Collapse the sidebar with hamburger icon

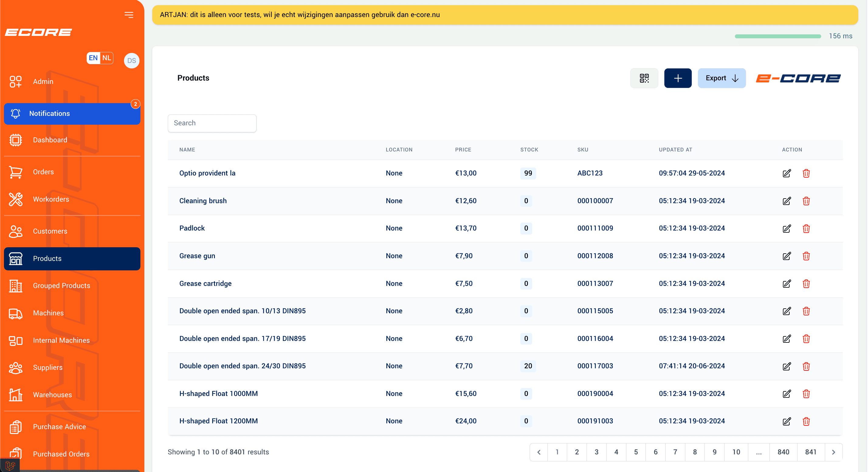coord(129,15)
